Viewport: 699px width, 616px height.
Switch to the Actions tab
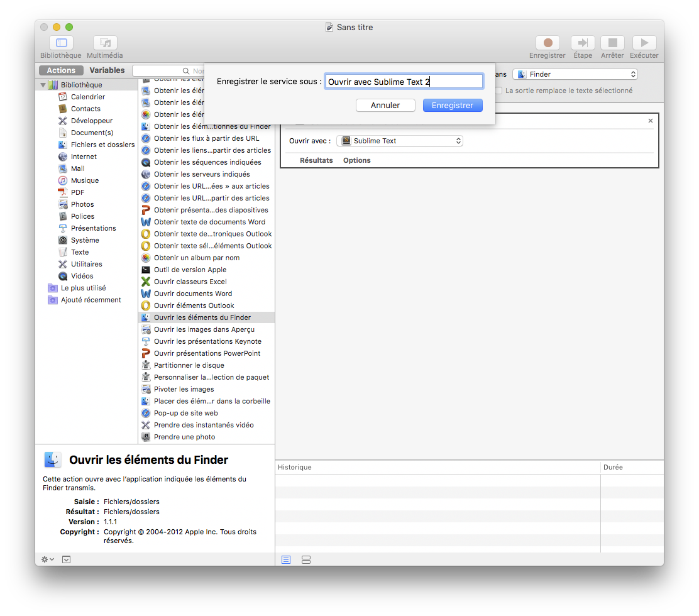(x=61, y=70)
